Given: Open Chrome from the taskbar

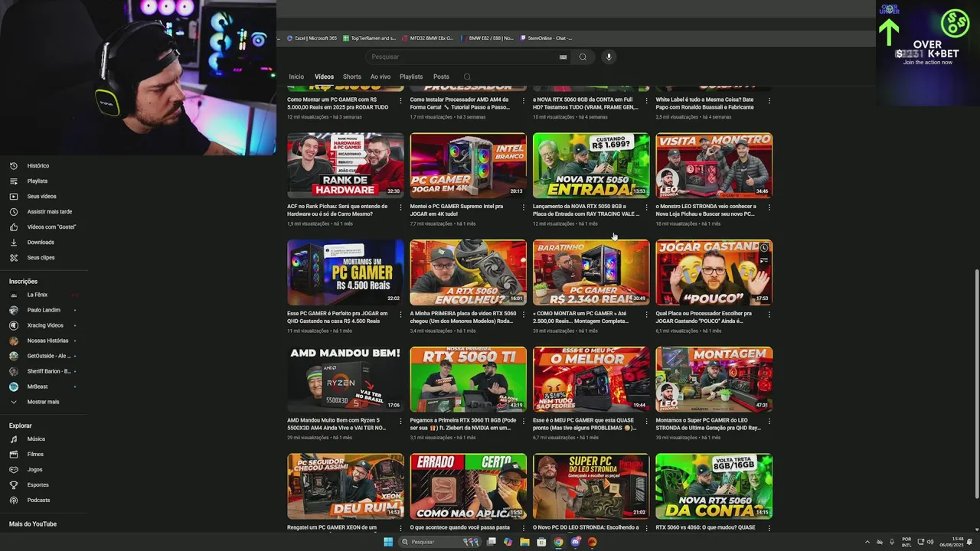Looking at the screenshot, I should pyautogui.click(x=558, y=542).
